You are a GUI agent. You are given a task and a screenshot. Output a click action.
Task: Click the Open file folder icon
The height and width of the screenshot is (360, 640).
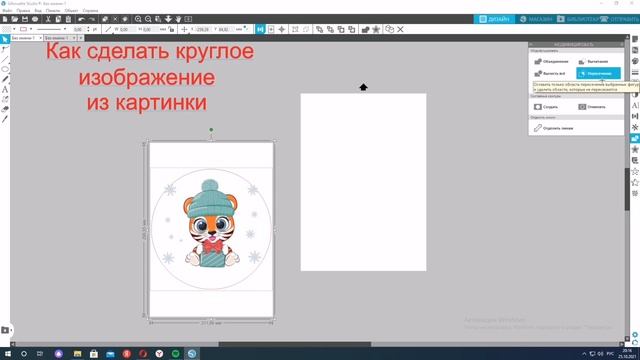(x=15, y=19)
